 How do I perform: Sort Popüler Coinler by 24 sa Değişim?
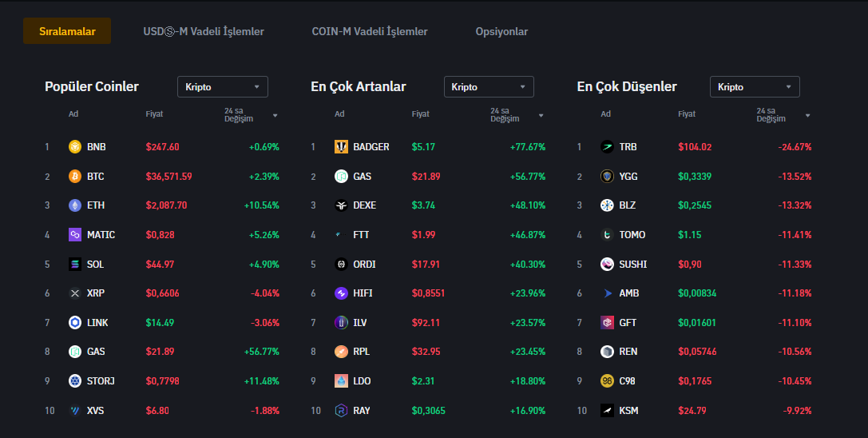point(251,115)
